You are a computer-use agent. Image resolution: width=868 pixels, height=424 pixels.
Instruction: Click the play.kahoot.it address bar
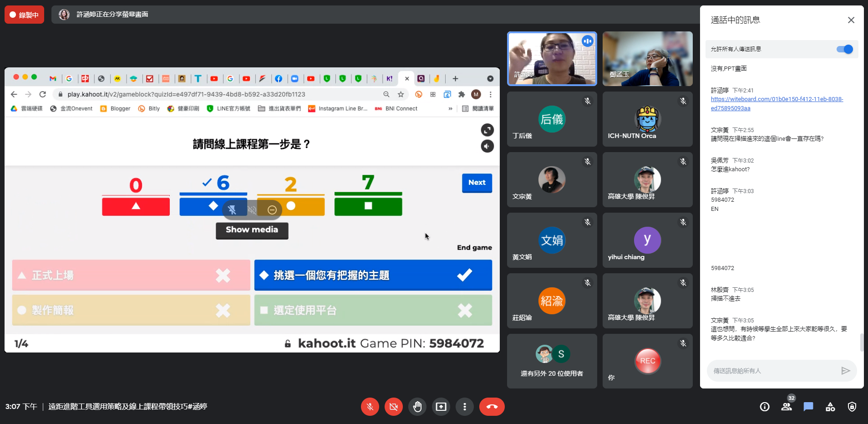coord(218,94)
